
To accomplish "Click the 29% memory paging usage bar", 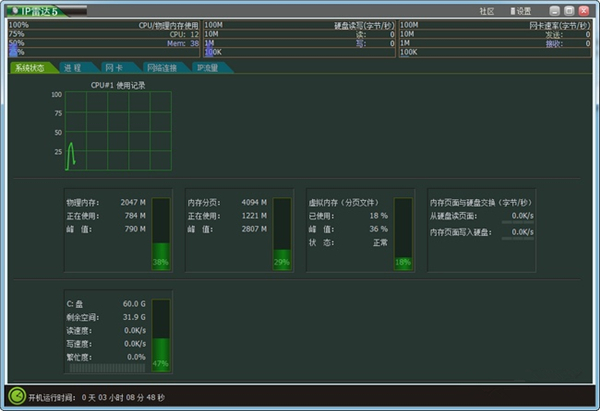I will 282,234.
